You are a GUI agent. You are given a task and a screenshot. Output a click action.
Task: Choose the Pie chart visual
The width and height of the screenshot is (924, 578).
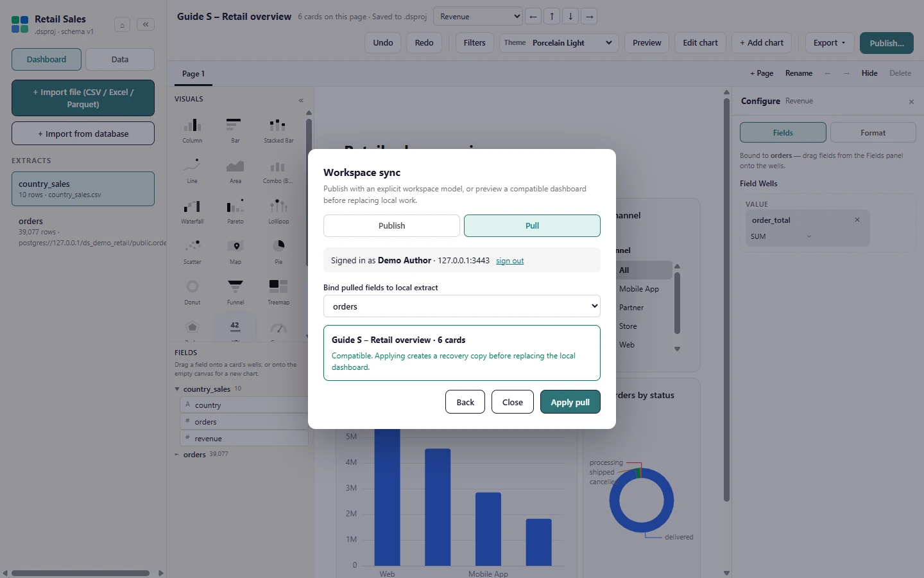(x=278, y=251)
